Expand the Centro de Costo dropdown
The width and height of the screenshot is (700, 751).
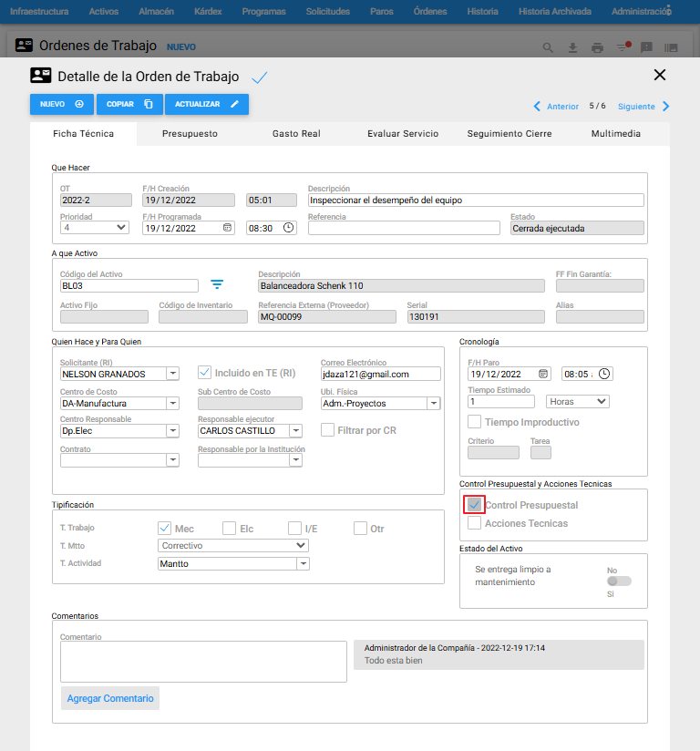[173, 403]
